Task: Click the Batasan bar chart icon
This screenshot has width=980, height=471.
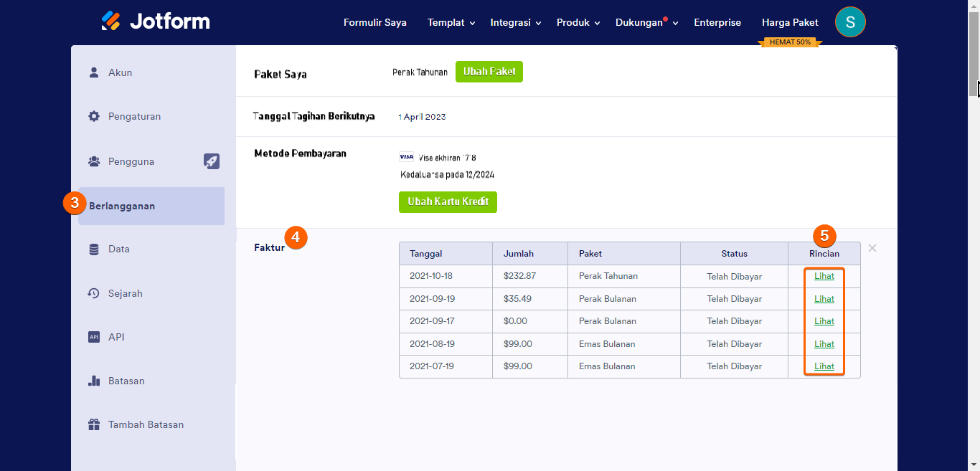Action: tap(94, 381)
